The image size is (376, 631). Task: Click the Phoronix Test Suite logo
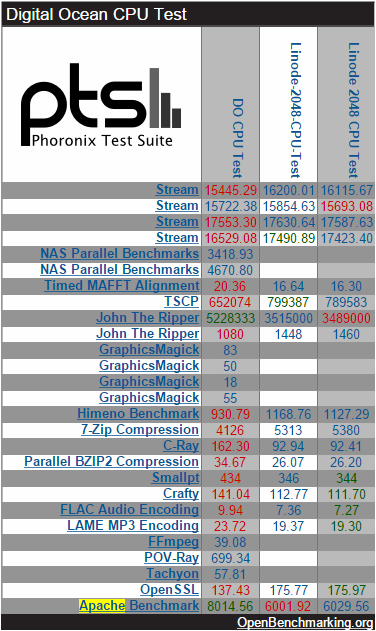pyautogui.click(x=101, y=105)
